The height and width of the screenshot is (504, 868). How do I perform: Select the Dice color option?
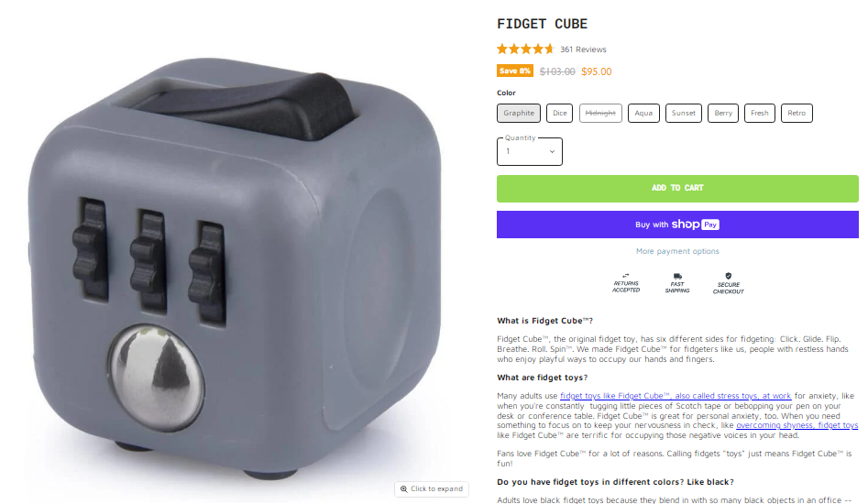560,113
